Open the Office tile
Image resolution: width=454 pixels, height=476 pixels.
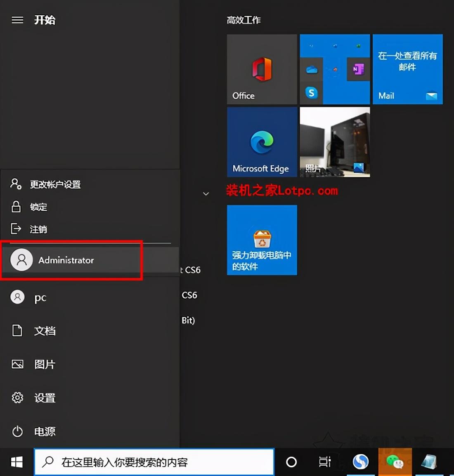262,69
